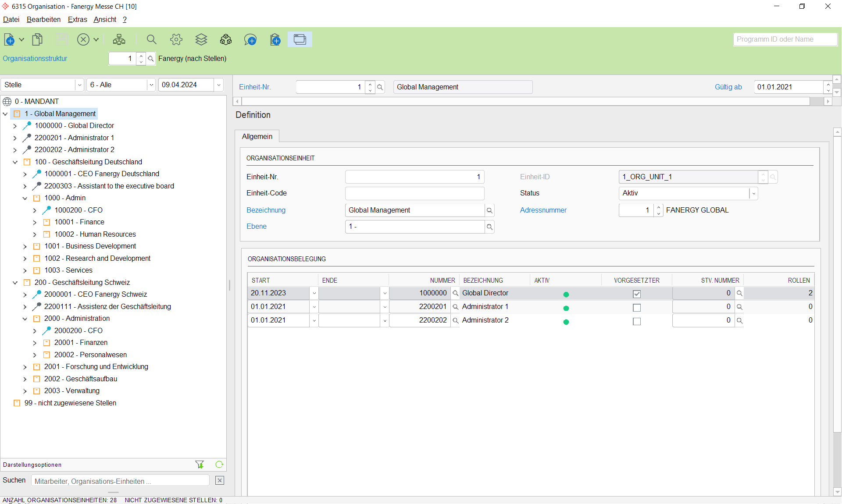Check Vorgesetzter for Administrator 1

point(637,308)
